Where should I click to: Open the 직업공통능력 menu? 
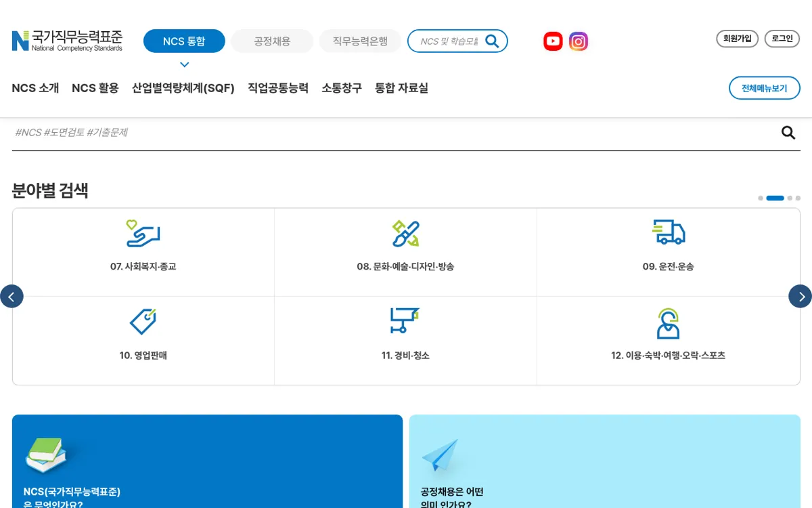(278, 88)
